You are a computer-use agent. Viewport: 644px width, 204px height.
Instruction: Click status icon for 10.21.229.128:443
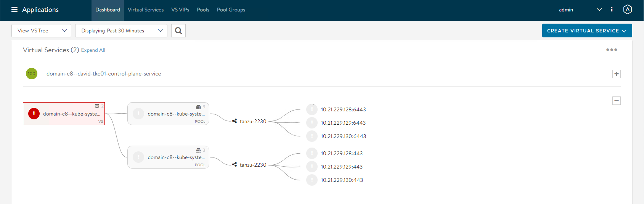click(x=312, y=153)
